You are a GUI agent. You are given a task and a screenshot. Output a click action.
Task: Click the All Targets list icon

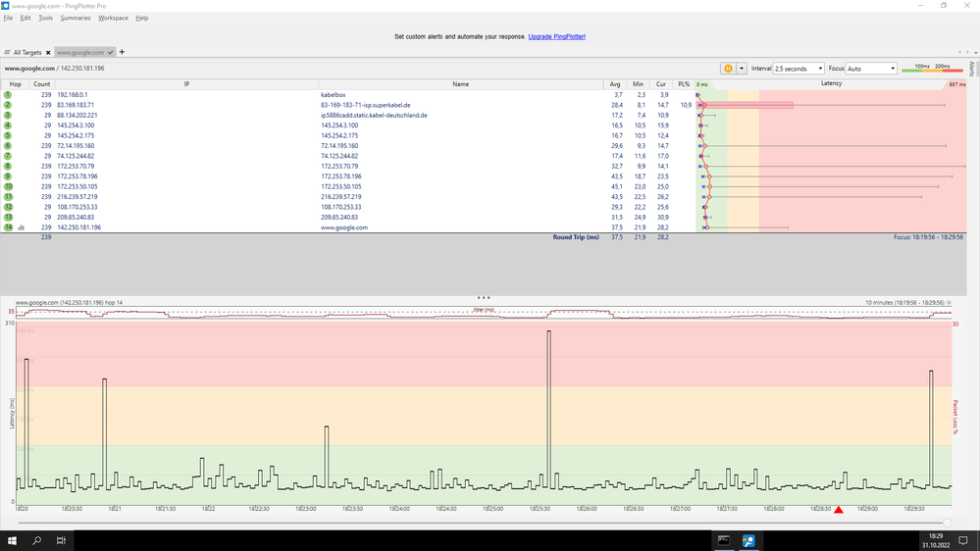point(7,53)
